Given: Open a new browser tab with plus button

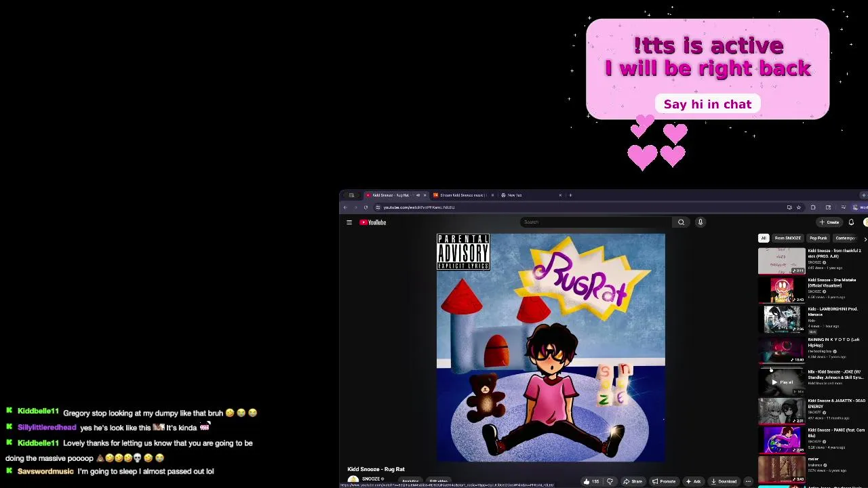Looking at the screenshot, I should click(570, 195).
